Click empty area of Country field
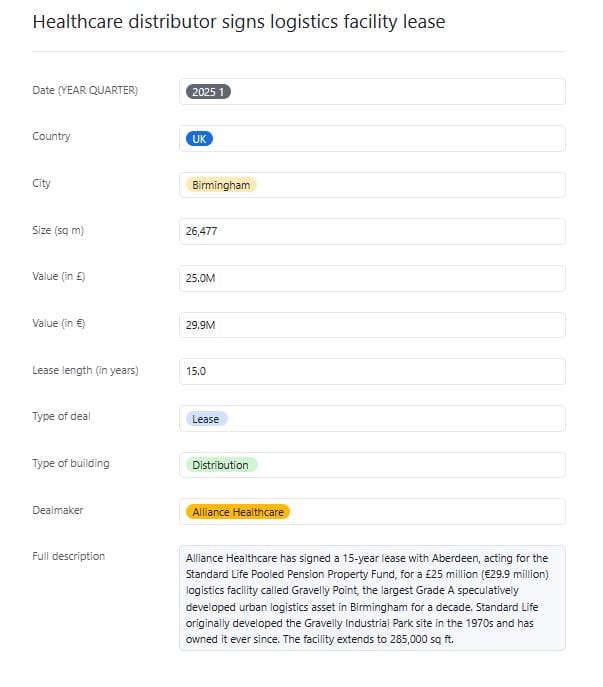The height and width of the screenshot is (687, 603). click(x=389, y=139)
